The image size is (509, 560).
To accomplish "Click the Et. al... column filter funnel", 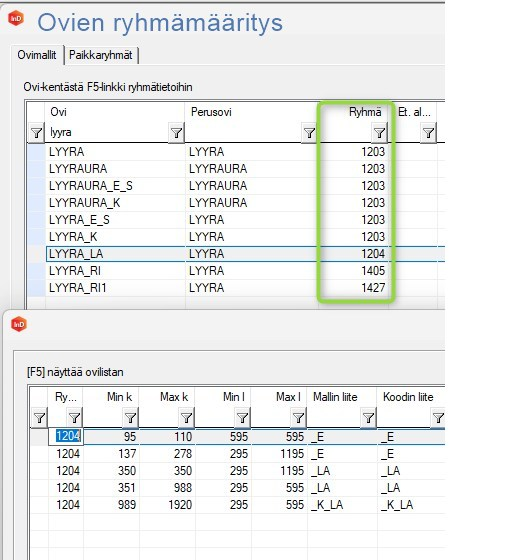I will pyautogui.click(x=428, y=133).
